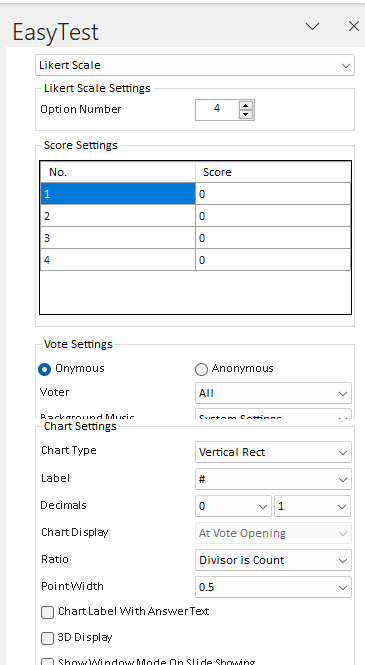Open EasyTest pane options chevron menu
This screenshot has height=665, width=365.
[x=312, y=26]
